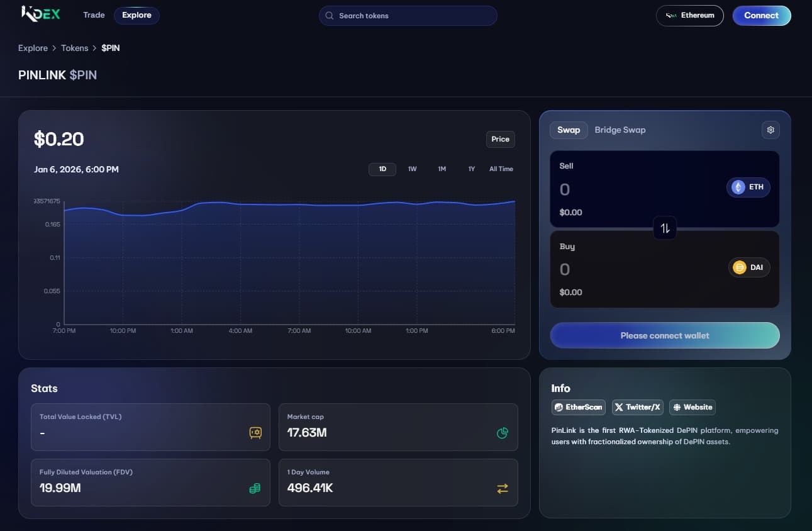Viewport: 812px width, 531px height.
Task: Switch chart to All Time range
Action: pos(501,169)
